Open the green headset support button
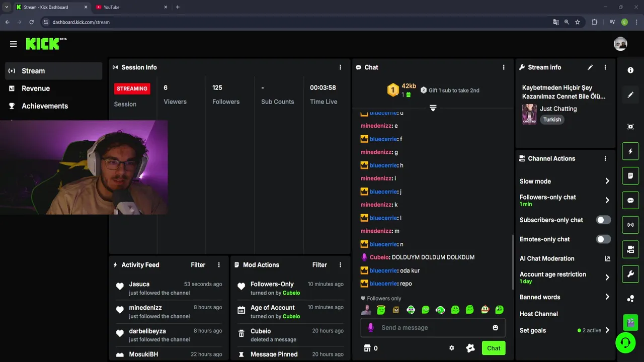Image resolution: width=644 pixels, height=362 pixels. pos(625,343)
